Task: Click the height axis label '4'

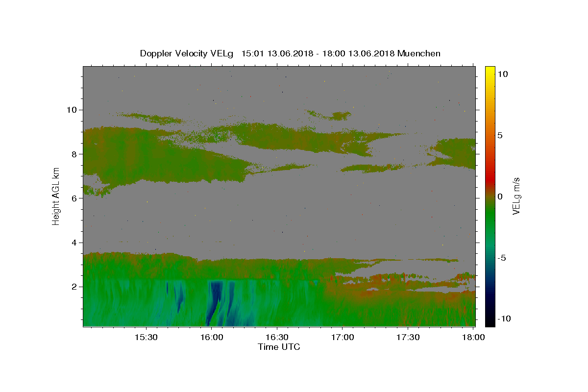Action: pyautogui.click(x=75, y=243)
